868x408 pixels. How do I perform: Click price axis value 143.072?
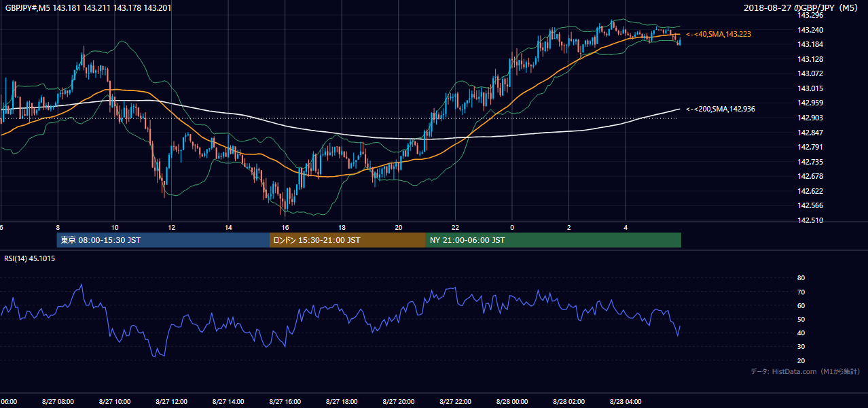click(810, 73)
